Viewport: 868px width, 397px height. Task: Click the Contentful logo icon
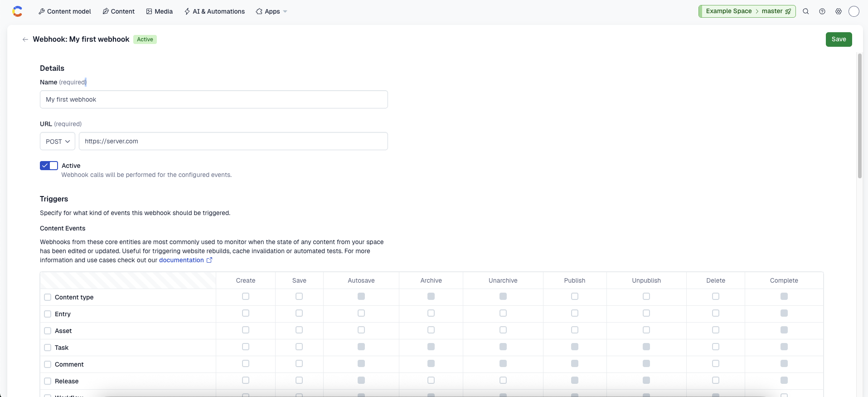pos(17,11)
